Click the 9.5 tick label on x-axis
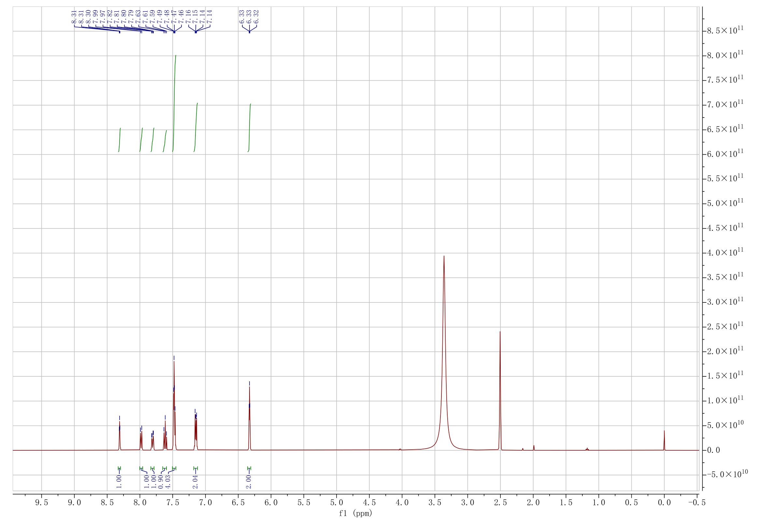762x532 pixels. 41,503
